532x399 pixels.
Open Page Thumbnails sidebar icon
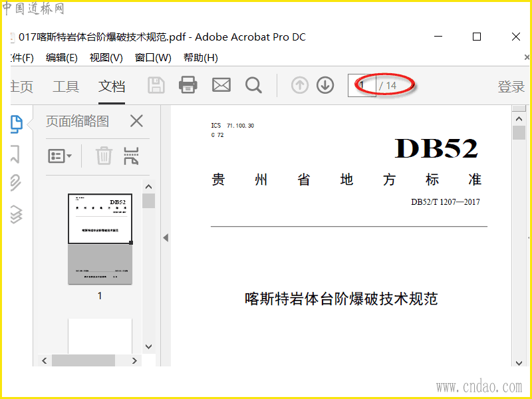16,124
